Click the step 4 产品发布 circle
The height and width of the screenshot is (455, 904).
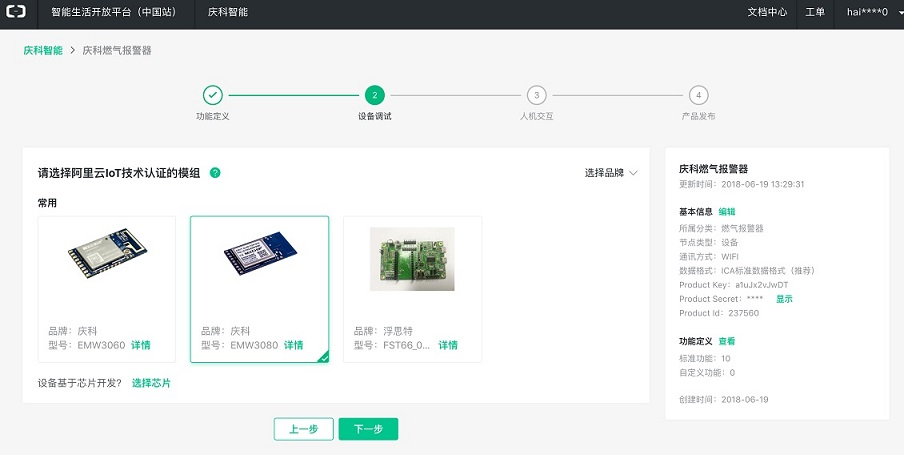[x=699, y=95]
